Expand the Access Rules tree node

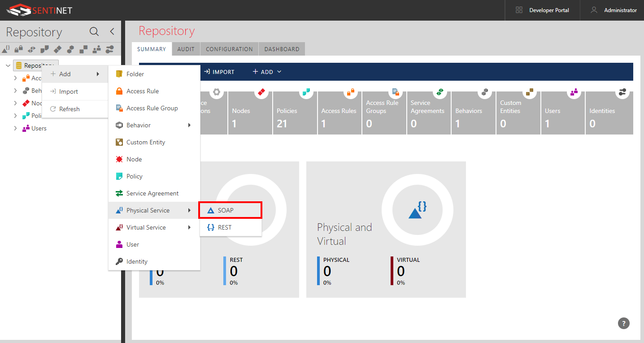point(15,78)
